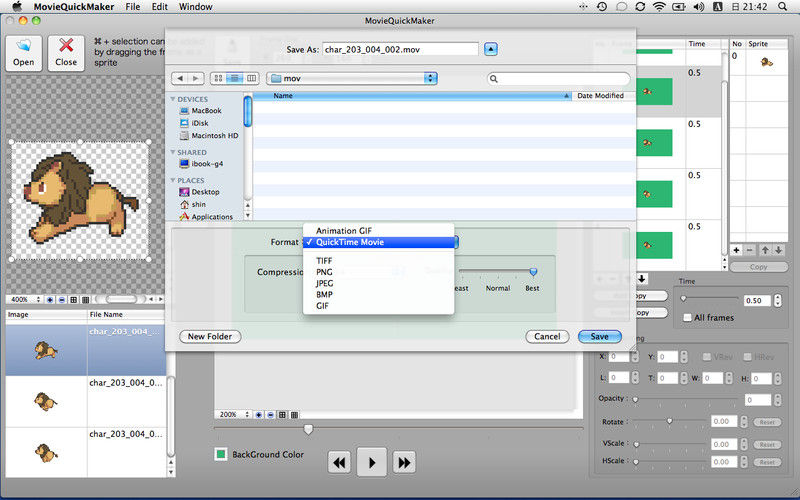Screen dimensions: 800x500
Task: Rewind the animation preview
Action: pyautogui.click(x=339, y=462)
